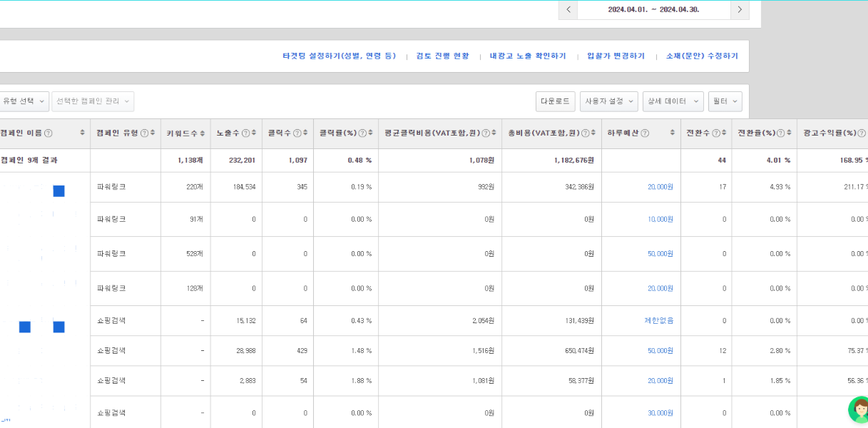Open help icon beside 클릭률(%) header
This screenshot has width=868, height=428.
tap(362, 133)
